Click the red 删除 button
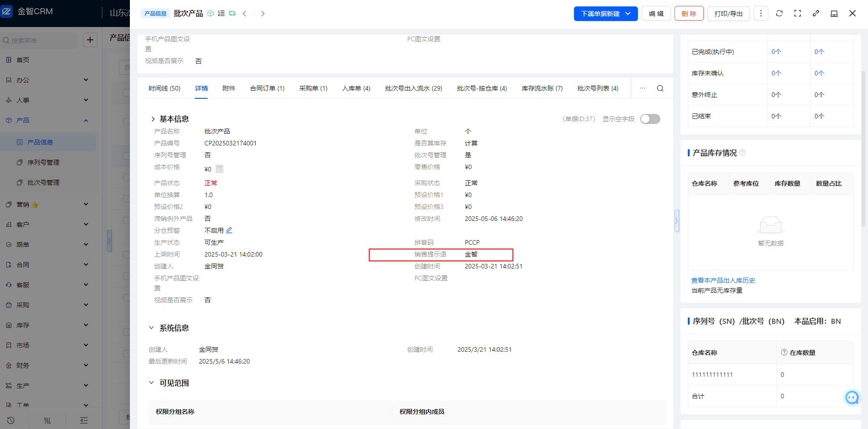The image size is (868, 429). pos(689,14)
